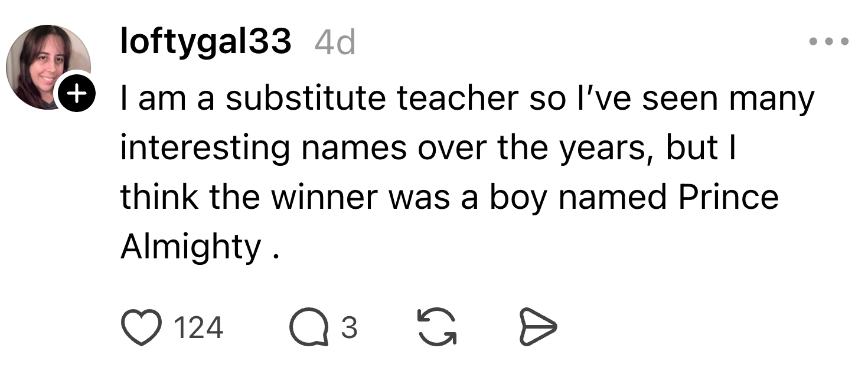The width and height of the screenshot is (868, 374).
Task: Open loftygal33's profile picture
Action: tap(48, 67)
